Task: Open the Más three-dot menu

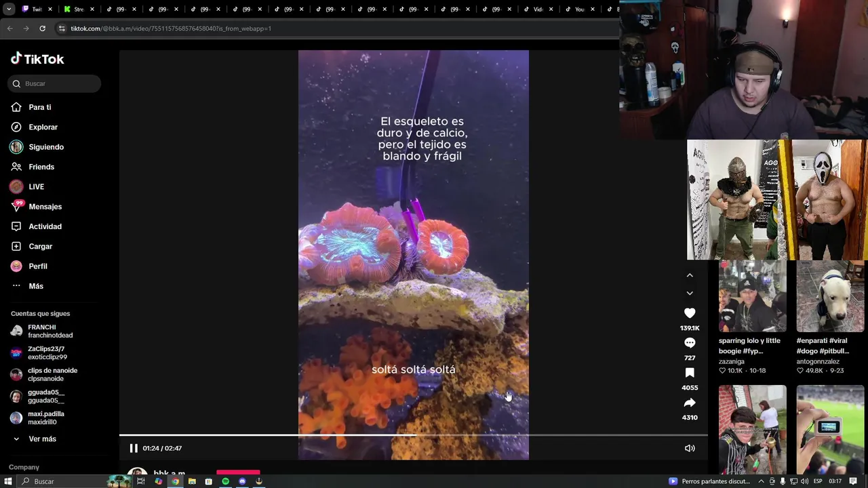Action: 16,286
